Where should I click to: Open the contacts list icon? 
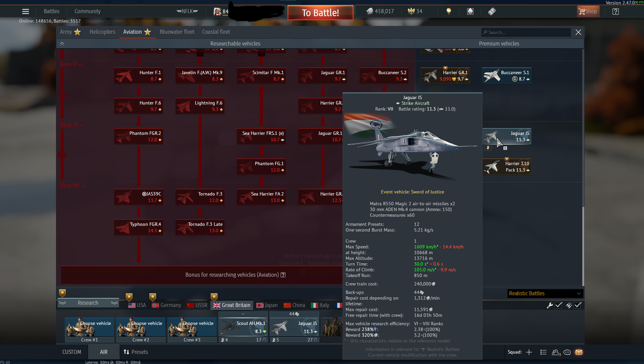point(543,352)
